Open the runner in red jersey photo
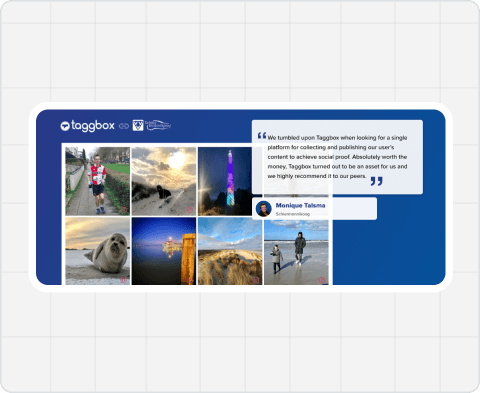The width and height of the screenshot is (480, 393). pyautogui.click(x=98, y=181)
